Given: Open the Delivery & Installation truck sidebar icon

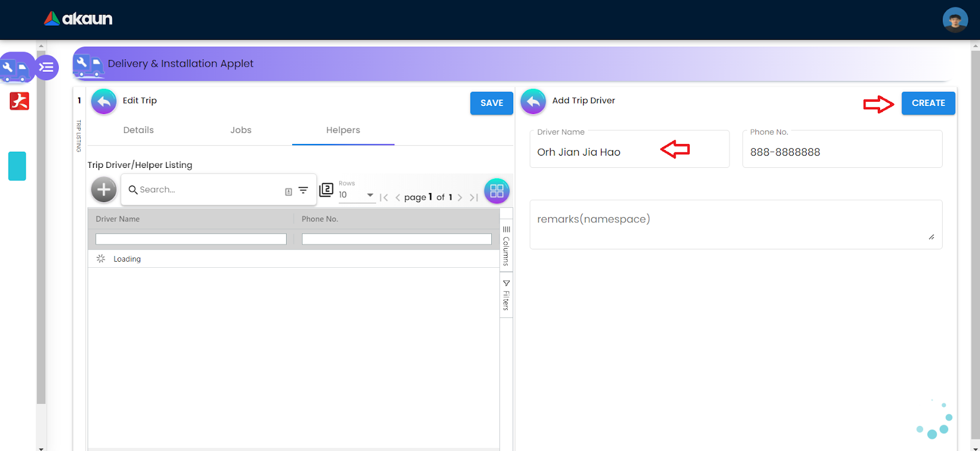Looking at the screenshot, I should [15, 69].
